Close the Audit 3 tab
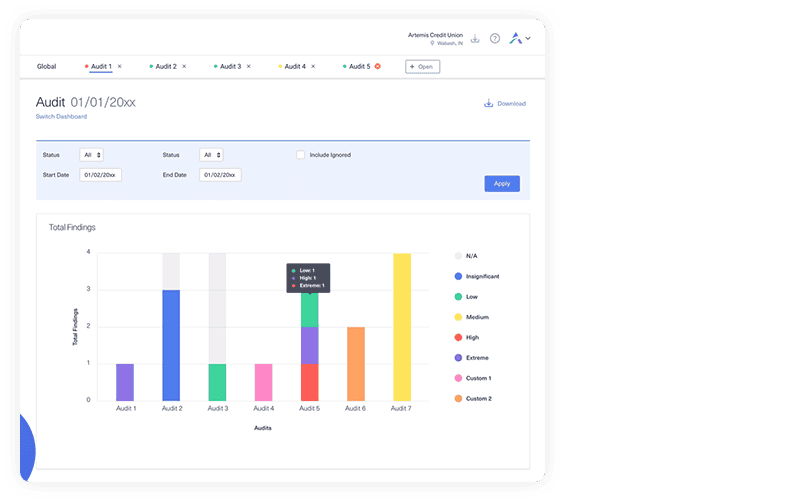800x500 pixels. (248, 66)
